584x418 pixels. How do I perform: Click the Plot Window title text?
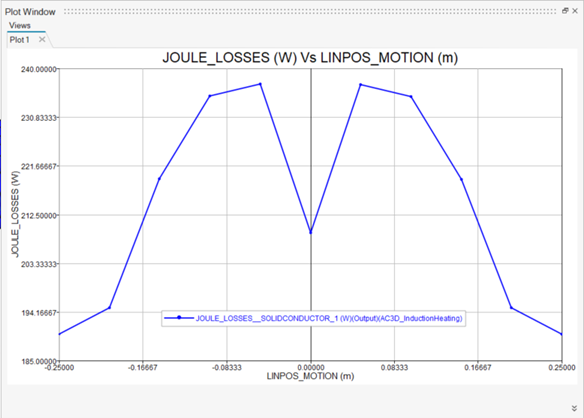coord(30,12)
